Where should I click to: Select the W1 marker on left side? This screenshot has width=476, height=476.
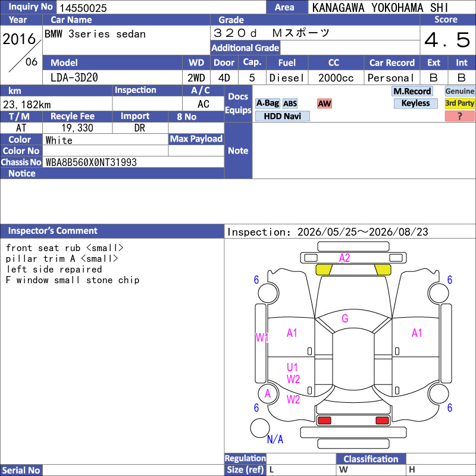point(262,337)
